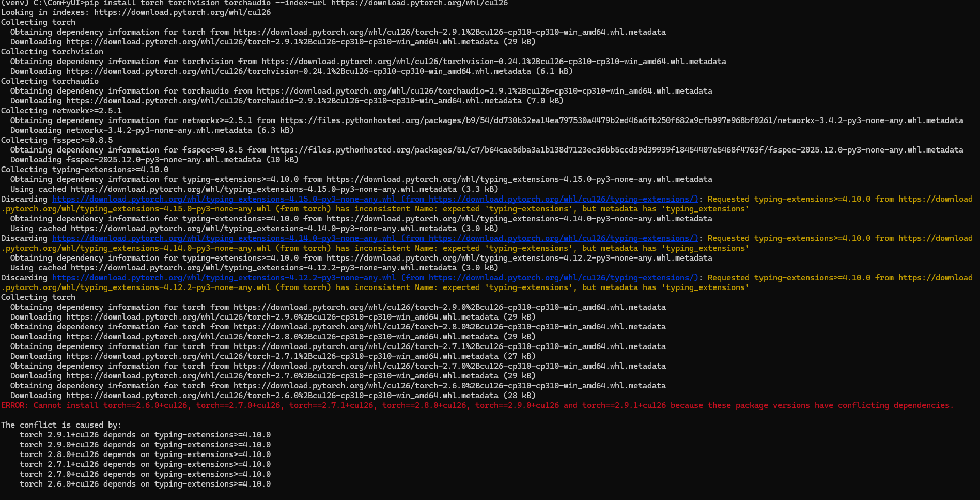Image resolution: width=980 pixels, height=500 pixels.
Task: Click the 'Collecting typing-extensions>=4.10.0' line
Action: pyautogui.click(x=84, y=170)
